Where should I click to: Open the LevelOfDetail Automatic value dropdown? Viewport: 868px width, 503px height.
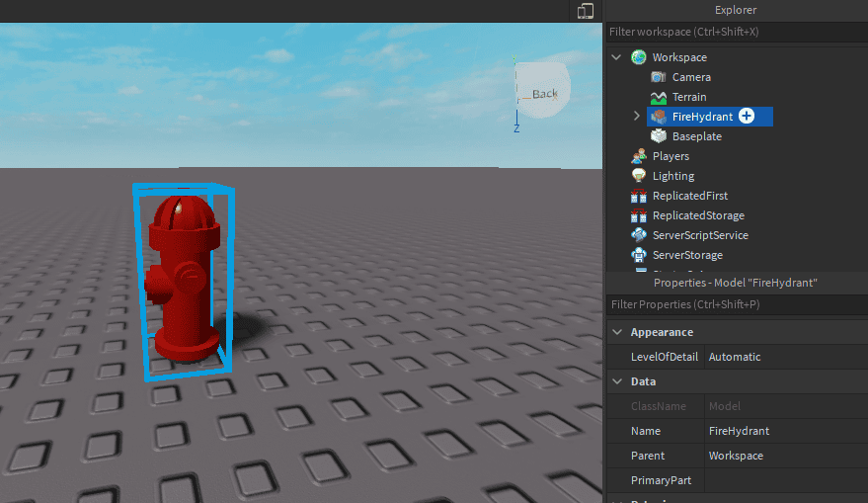786,357
